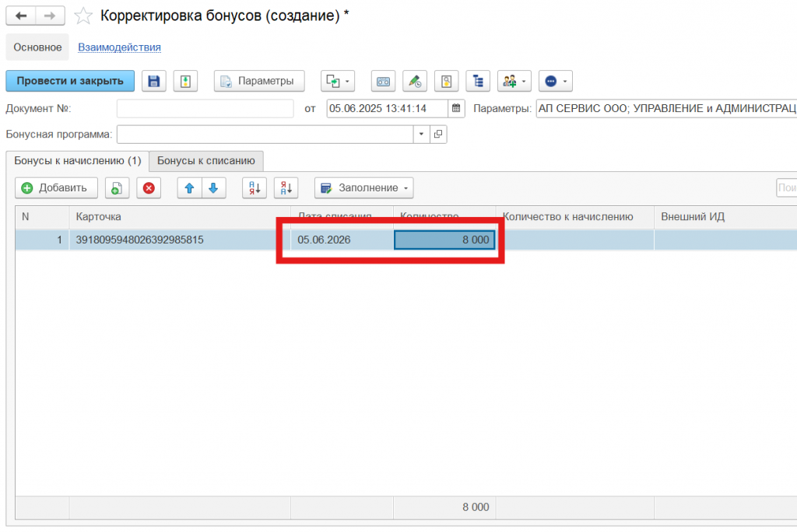Open the calendar picker for document date
This screenshot has width=797, height=532.
pos(457,109)
